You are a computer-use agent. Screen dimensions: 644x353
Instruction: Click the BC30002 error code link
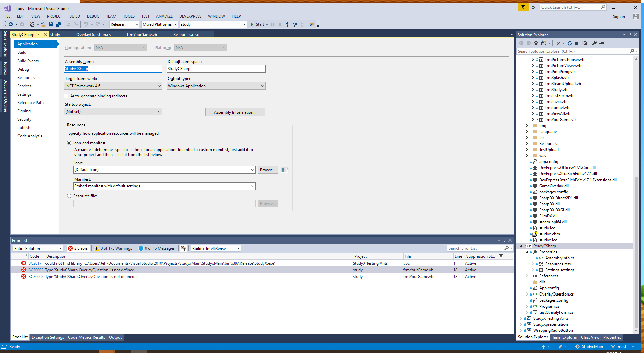(36, 270)
